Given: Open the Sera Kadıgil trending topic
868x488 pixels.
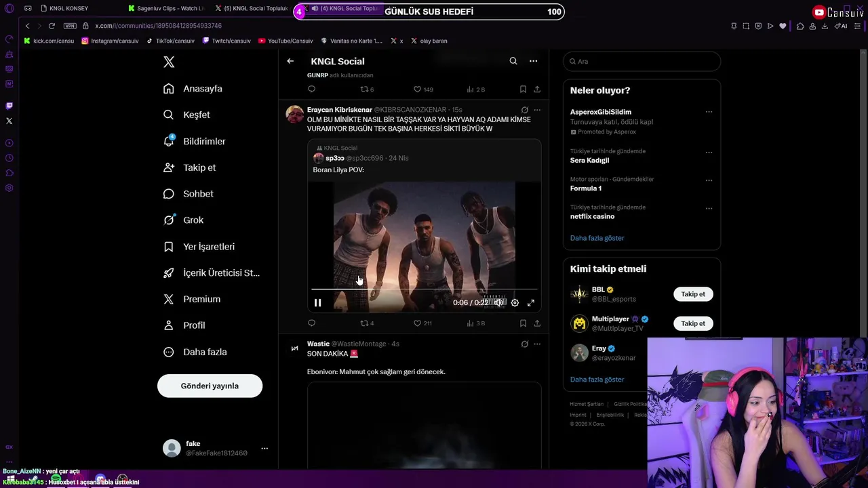Looking at the screenshot, I should coord(589,161).
